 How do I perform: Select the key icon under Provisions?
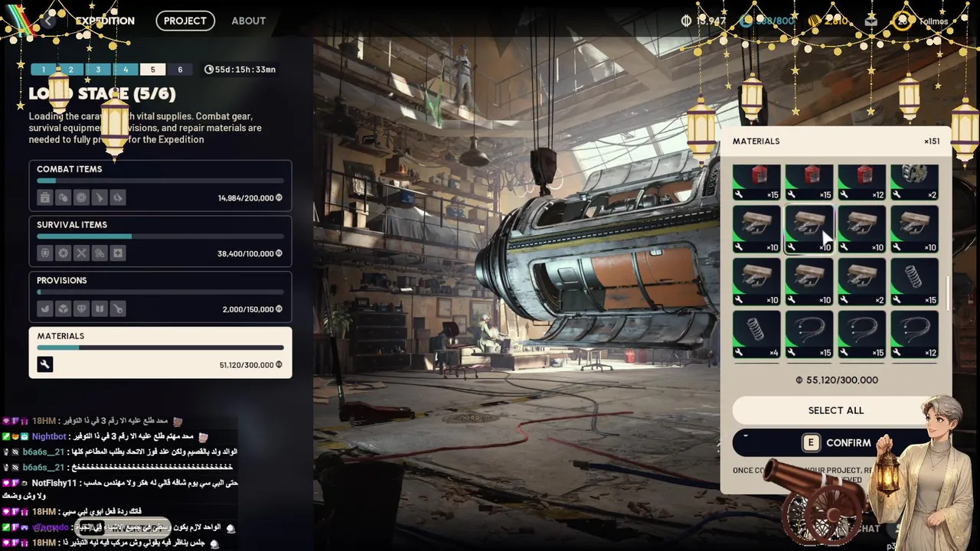point(118,309)
